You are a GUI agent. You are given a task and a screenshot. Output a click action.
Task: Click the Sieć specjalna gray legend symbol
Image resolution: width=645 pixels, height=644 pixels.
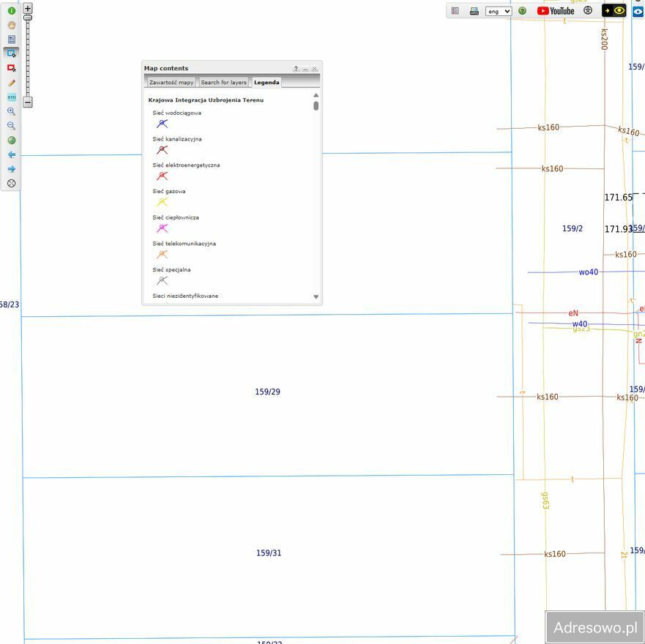pos(162,280)
